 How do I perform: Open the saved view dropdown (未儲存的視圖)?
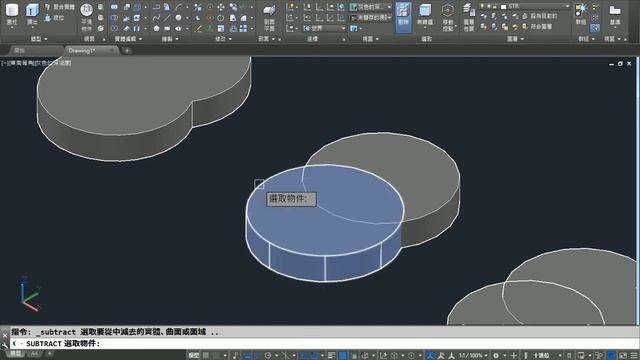[x=370, y=18]
